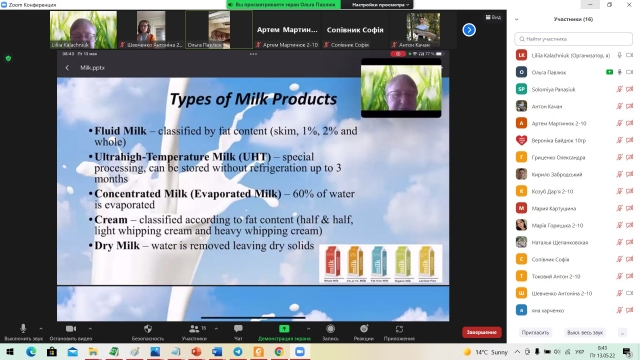Click Lilia Kalachniuk's camera icon in list
The height and width of the screenshot is (360, 640).
(629, 55)
